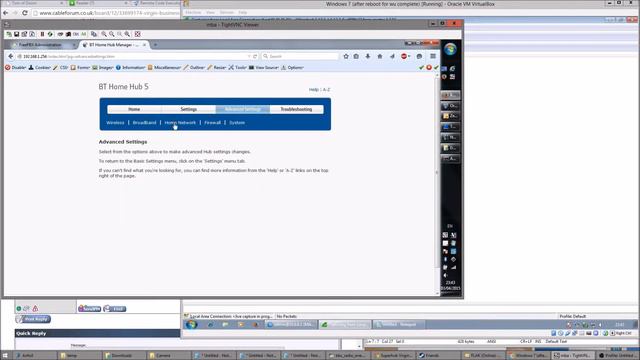Click Firefox downloads arrow icon
The image size is (640, 360).
(368, 56)
